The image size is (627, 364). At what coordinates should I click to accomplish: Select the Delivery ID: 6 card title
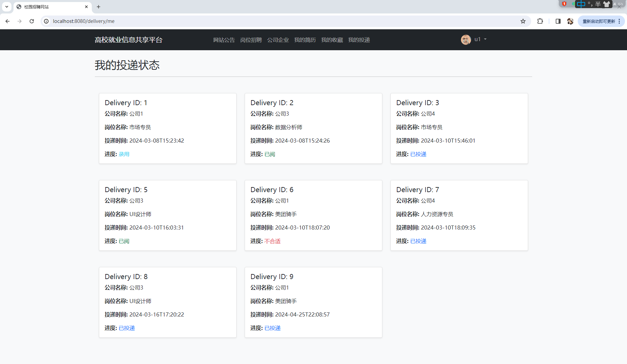pyautogui.click(x=272, y=190)
